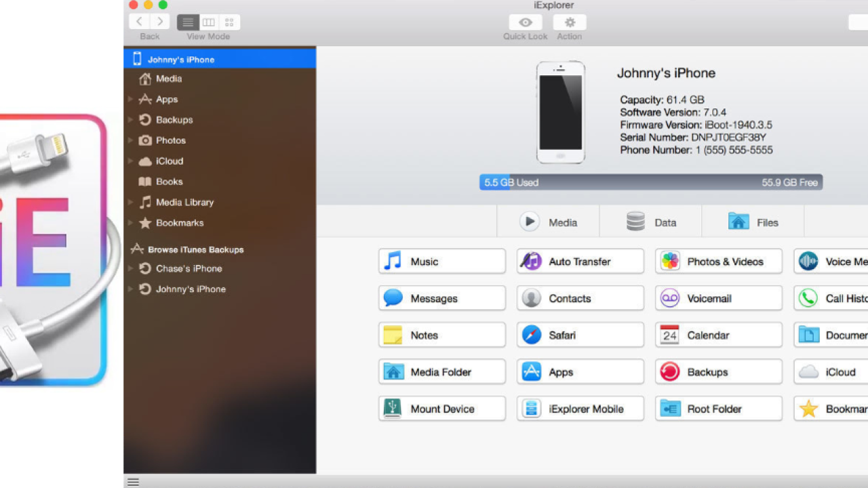Open the Action gear menu
The width and height of the screenshot is (868, 488).
pyautogui.click(x=570, y=22)
